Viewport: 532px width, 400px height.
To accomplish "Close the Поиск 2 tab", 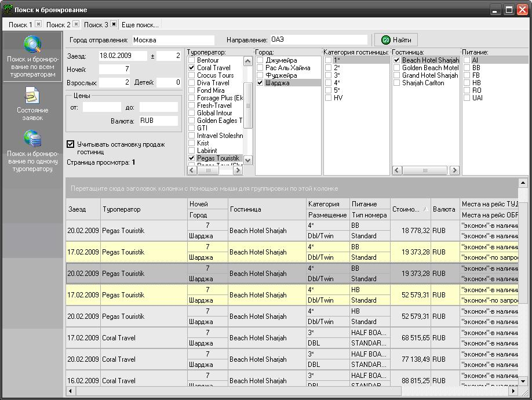I will point(76,24).
